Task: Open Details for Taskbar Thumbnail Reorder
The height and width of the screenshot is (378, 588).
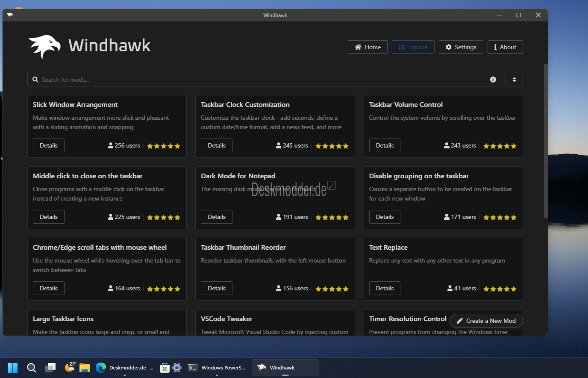Action: (217, 288)
